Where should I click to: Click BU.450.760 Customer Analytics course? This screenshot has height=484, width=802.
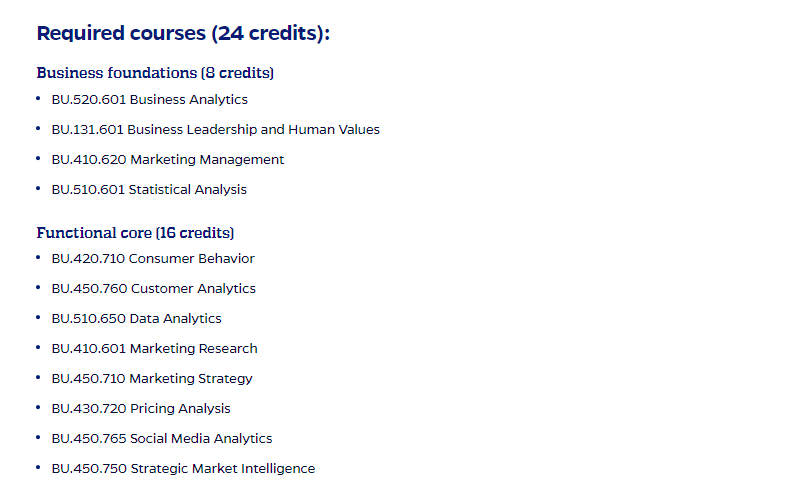pos(153,288)
